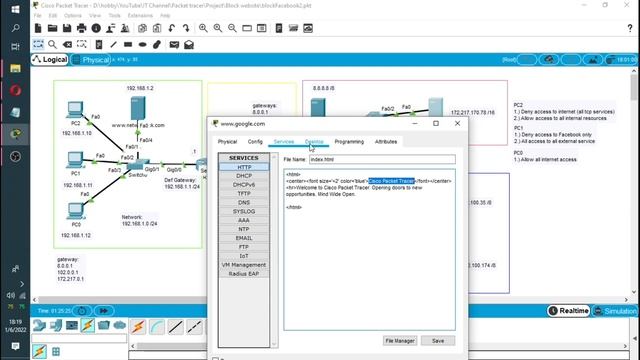Click the File Manager button

coord(400,340)
